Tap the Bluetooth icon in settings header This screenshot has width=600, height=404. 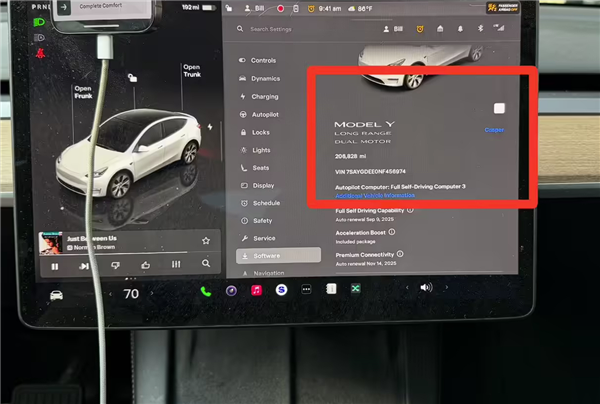coord(479,29)
